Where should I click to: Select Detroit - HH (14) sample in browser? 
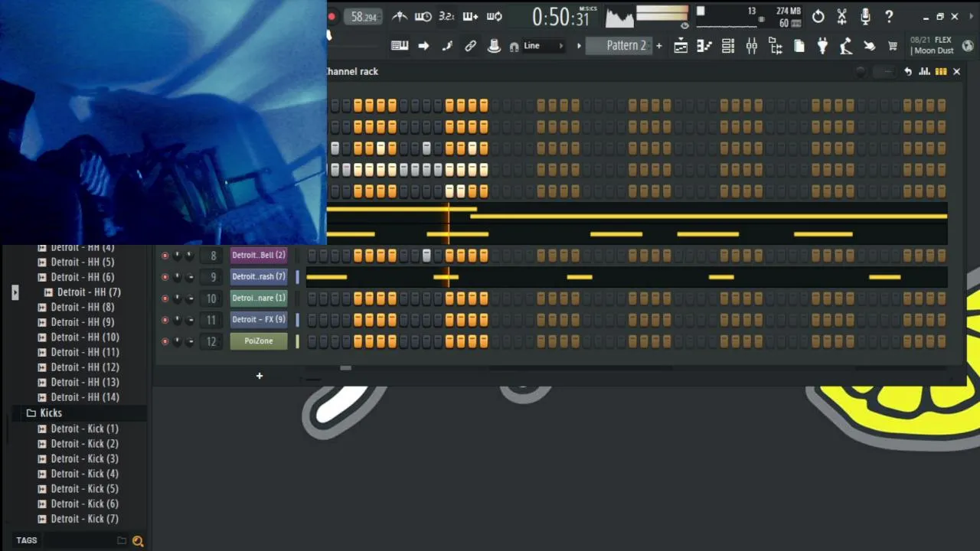click(85, 397)
